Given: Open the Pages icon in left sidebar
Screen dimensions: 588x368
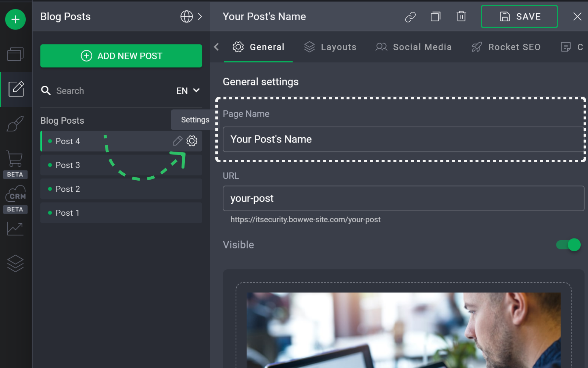Looking at the screenshot, I should 15,54.
